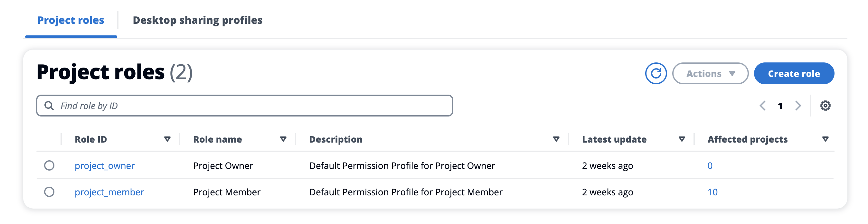Select the project_member radio button
The height and width of the screenshot is (224, 868).
point(49,192)
